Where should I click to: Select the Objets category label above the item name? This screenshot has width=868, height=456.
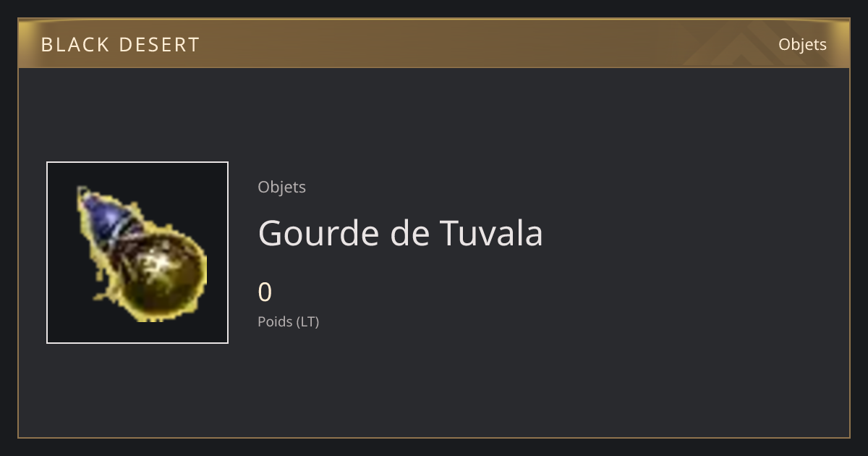pyautogui.click(x=281, y=187)
